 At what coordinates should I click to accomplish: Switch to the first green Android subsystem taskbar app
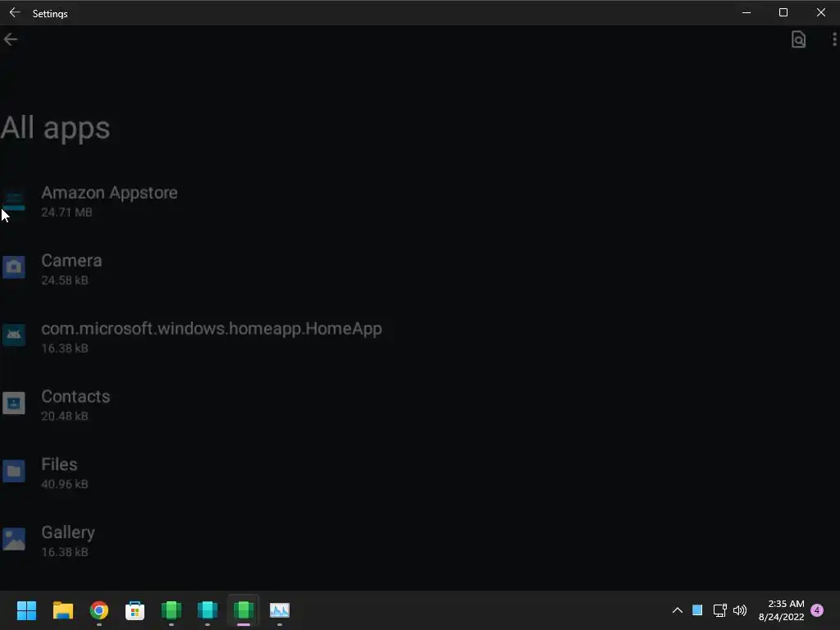[x=171, y=610]
